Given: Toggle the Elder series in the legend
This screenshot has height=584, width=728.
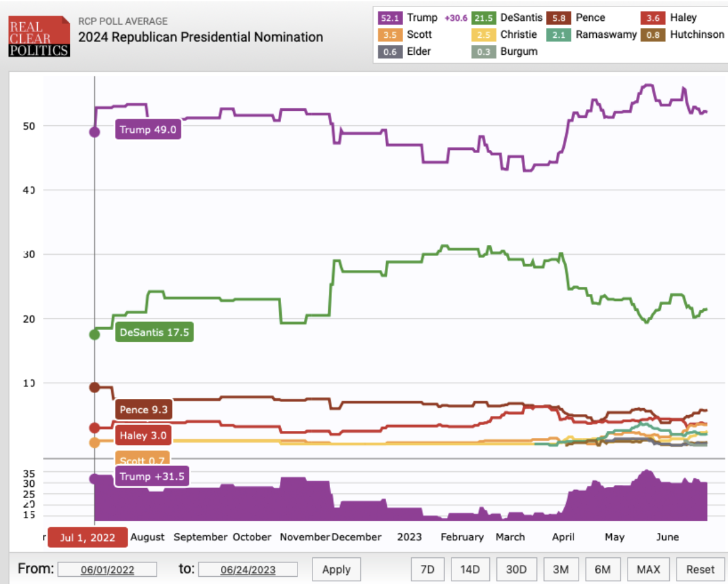Looking at the screenshot, I should pos(418,51).
